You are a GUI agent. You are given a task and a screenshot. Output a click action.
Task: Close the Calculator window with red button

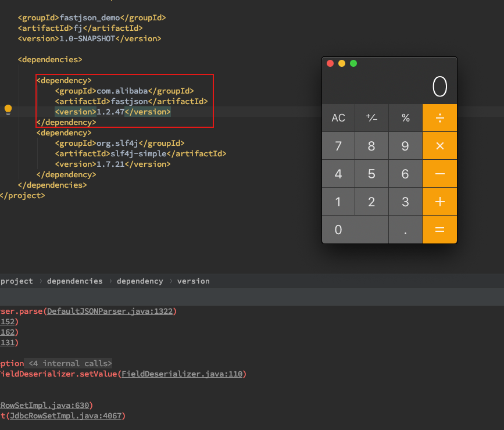(330, 63)
